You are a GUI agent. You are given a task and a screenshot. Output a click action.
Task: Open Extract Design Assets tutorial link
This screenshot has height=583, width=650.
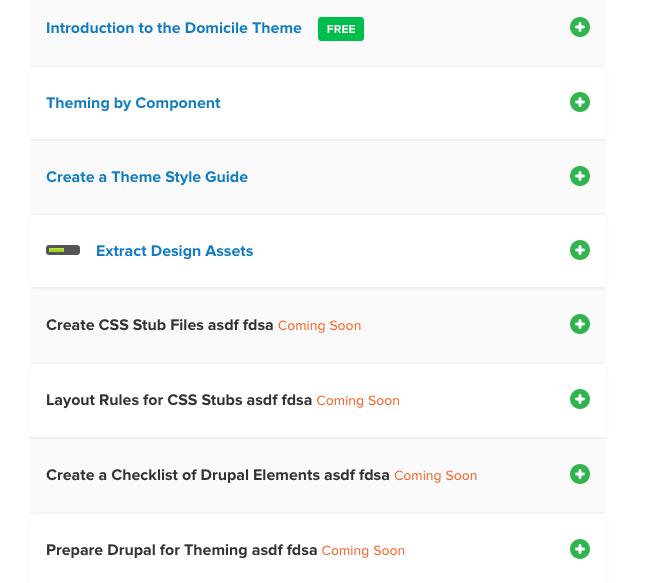point(175,251)
